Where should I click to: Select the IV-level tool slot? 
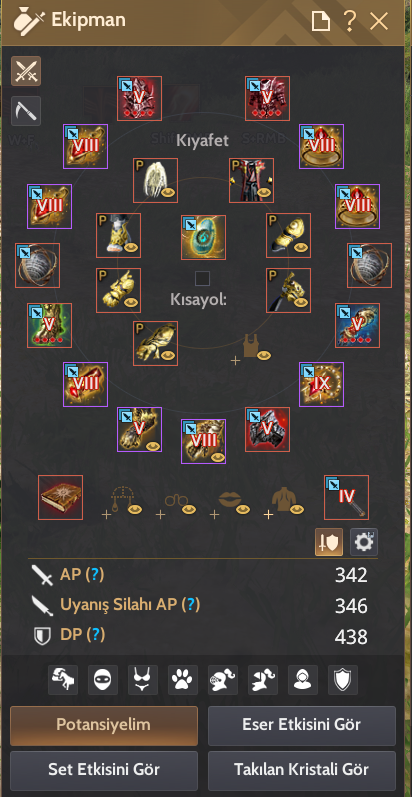click(346, 498)
